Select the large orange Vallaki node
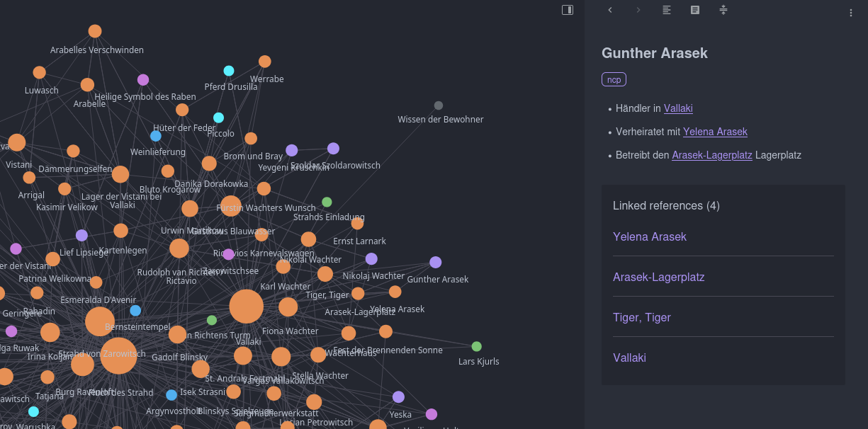The image size is (868, 429). click(x=246, y=306)
